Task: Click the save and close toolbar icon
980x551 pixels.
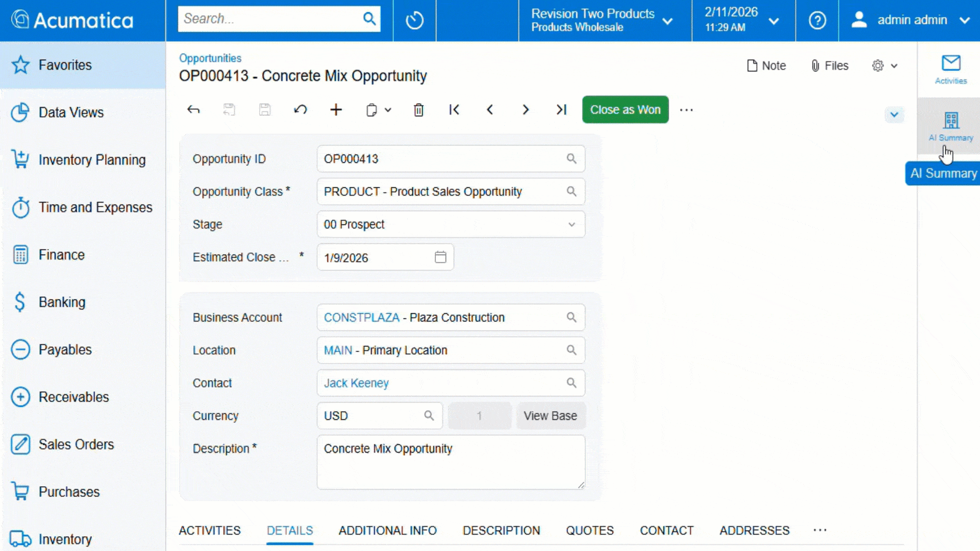Action: pyautogui.click(x=229, y=110)
